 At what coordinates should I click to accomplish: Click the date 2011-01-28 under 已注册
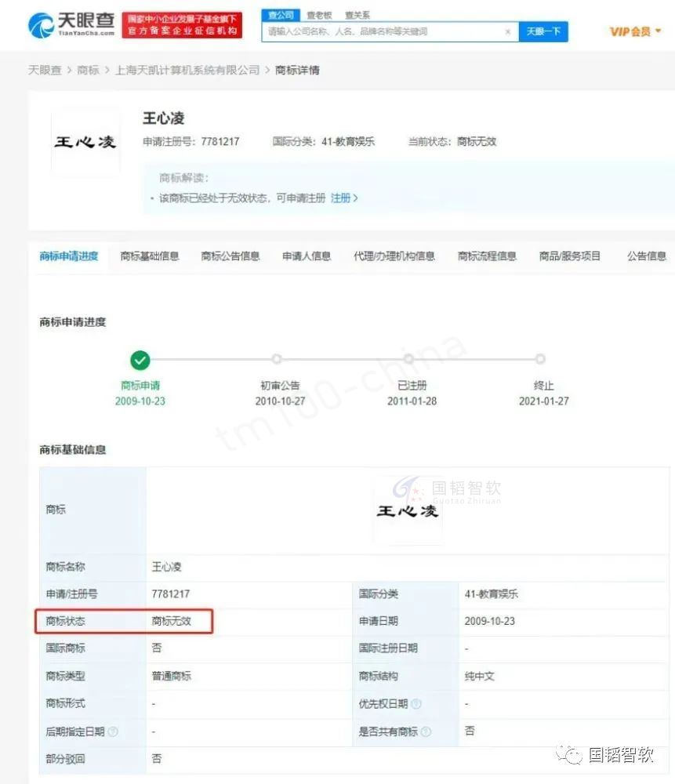coord(412,401)
